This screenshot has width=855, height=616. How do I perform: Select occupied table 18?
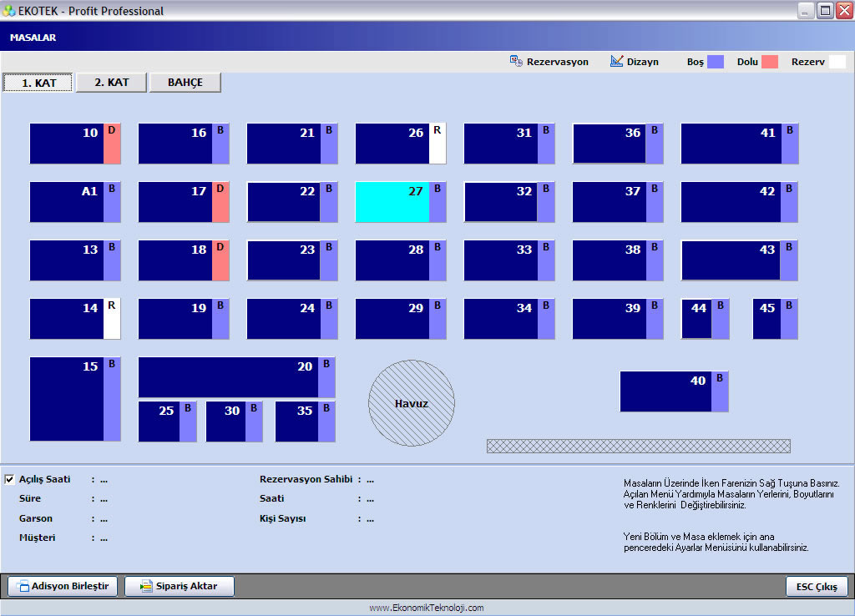[x=184, y=260]
